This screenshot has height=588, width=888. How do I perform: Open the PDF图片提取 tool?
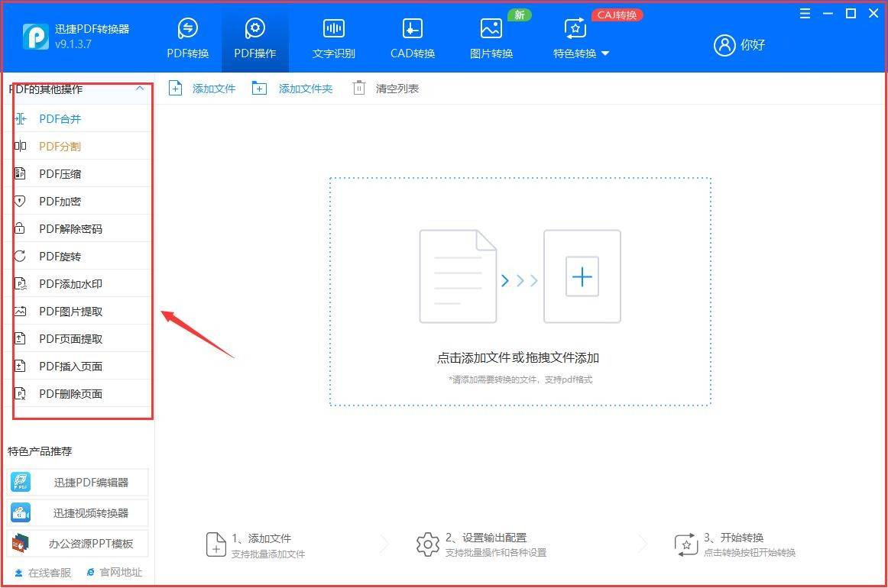point(69,311)
